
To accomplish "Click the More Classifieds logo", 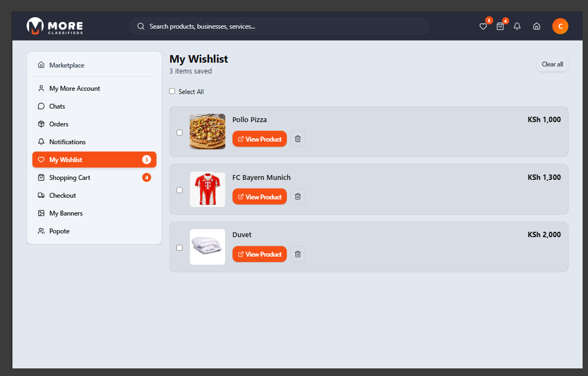I will [x=55, y=26].
